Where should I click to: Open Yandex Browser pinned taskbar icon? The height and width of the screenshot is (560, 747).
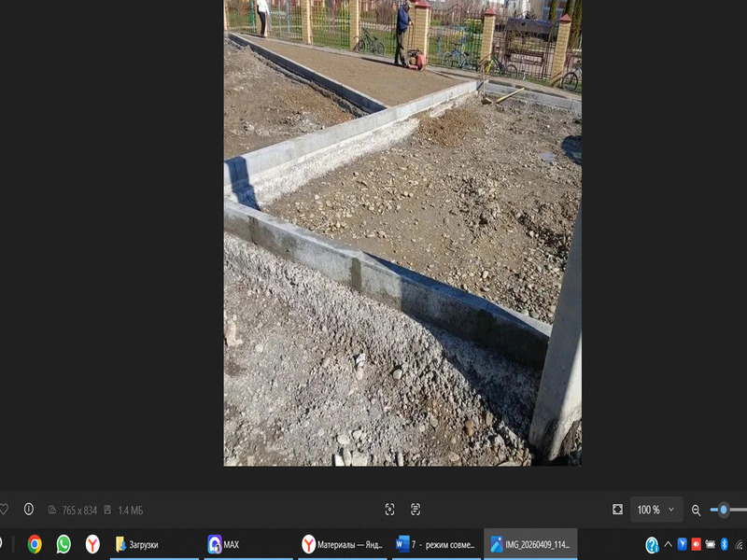[92, 544]
